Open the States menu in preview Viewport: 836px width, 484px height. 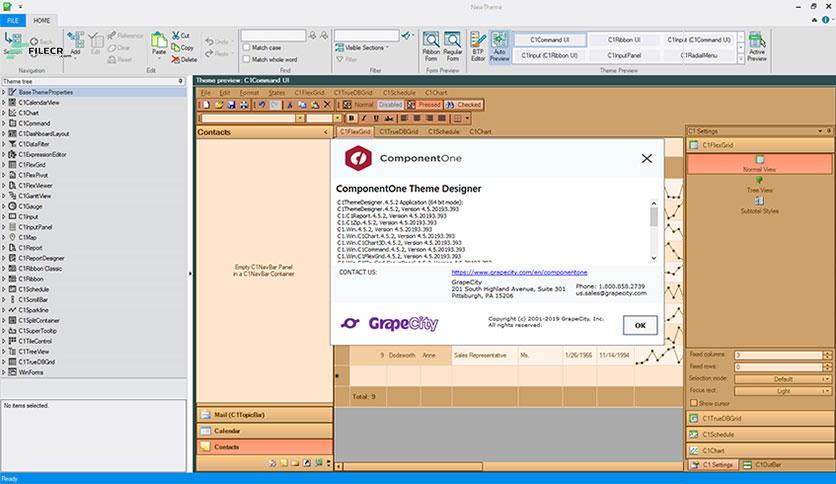277,92
